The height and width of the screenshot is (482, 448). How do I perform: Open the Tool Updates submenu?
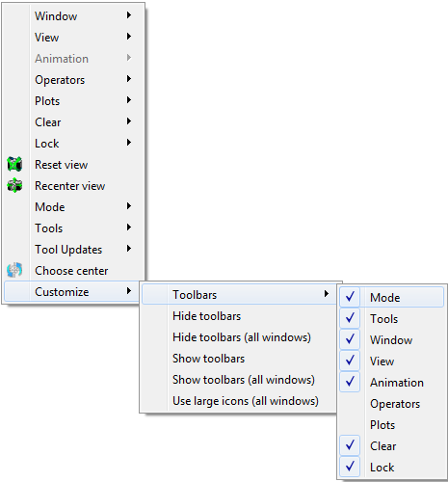73,249
